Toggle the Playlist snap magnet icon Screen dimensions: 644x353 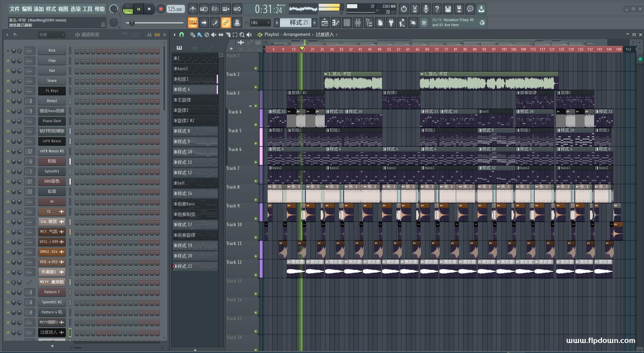click(x=181, y=35)
